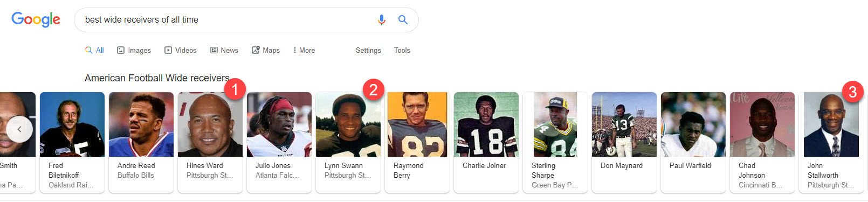868x202 pixels.
Task: Open the News results tab
Action: (x=224, y=50)
